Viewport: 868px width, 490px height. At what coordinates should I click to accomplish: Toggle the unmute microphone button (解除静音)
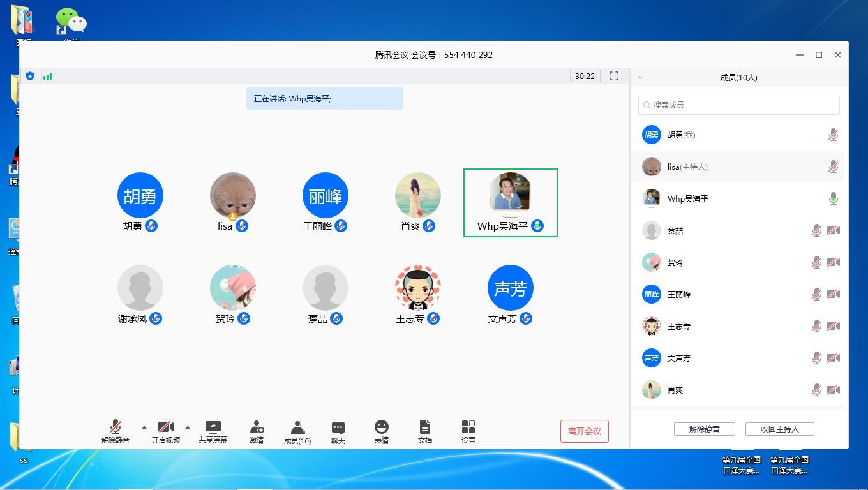click(x=116, y=427)
